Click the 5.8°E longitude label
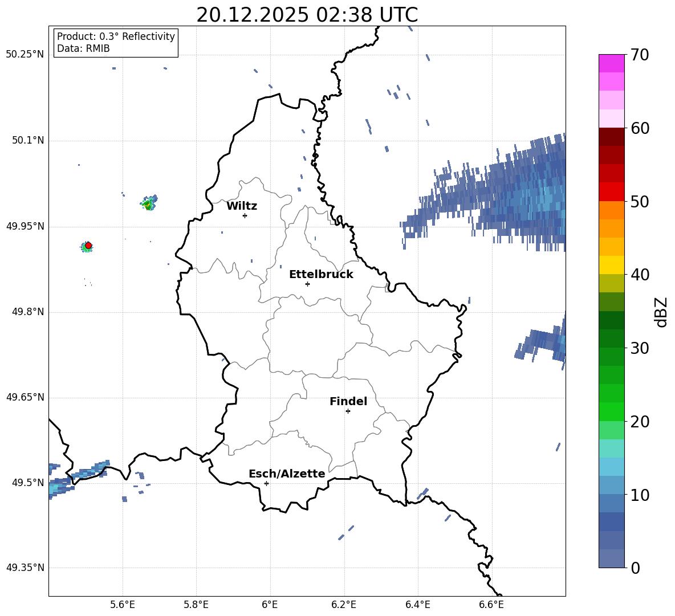Screen dimensions: 675x616 [196, 605]
